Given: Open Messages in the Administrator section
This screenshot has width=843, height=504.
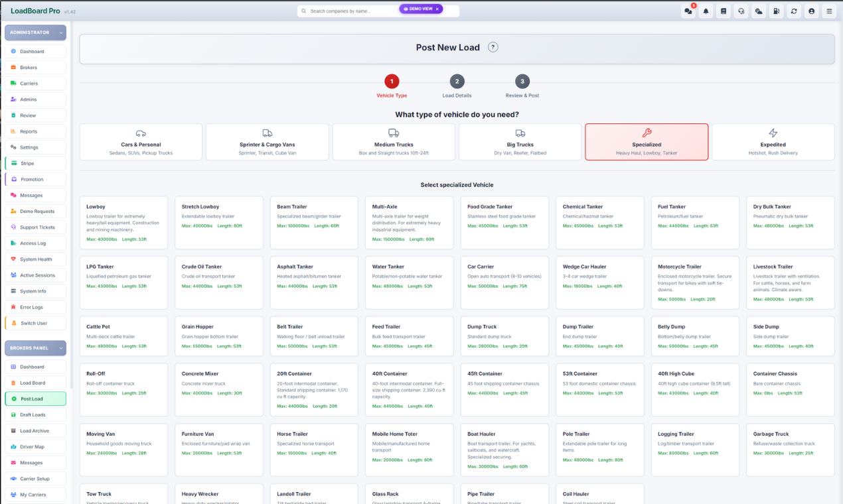Looking at the screenshot, I should click(x=35, y=195).
